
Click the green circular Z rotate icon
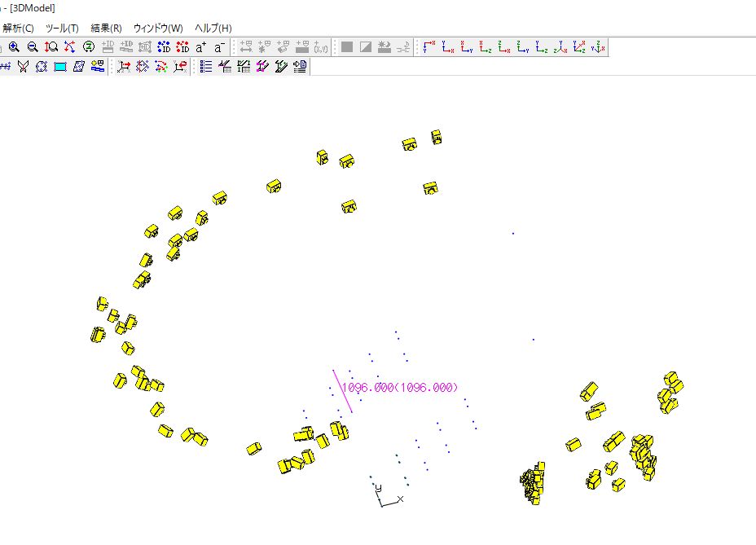(89, 47)
